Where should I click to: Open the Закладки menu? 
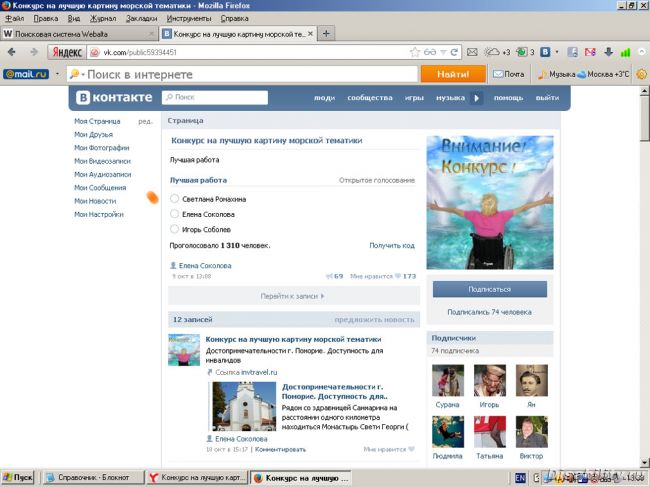pos(141,19)
